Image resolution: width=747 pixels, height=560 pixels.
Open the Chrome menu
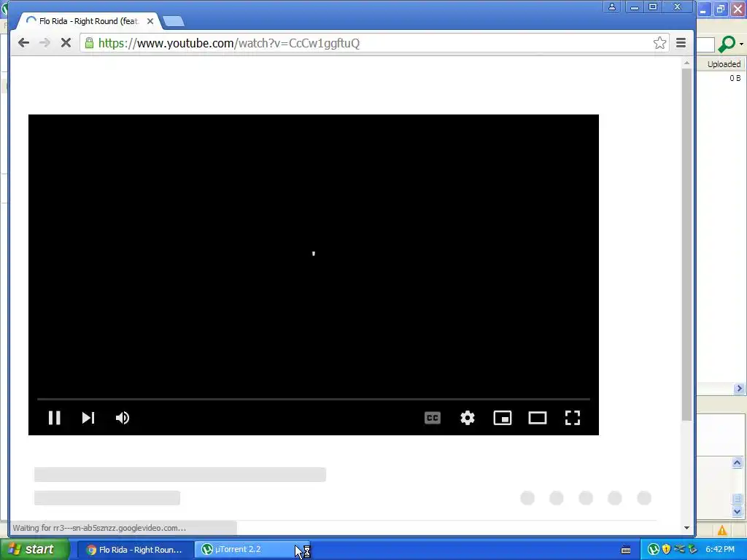(681, 43)
